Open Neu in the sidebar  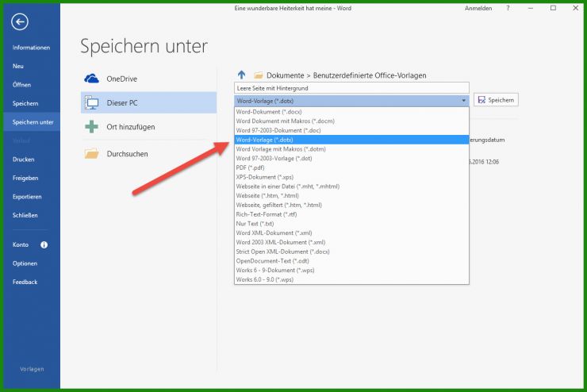(x=18, y=66)
